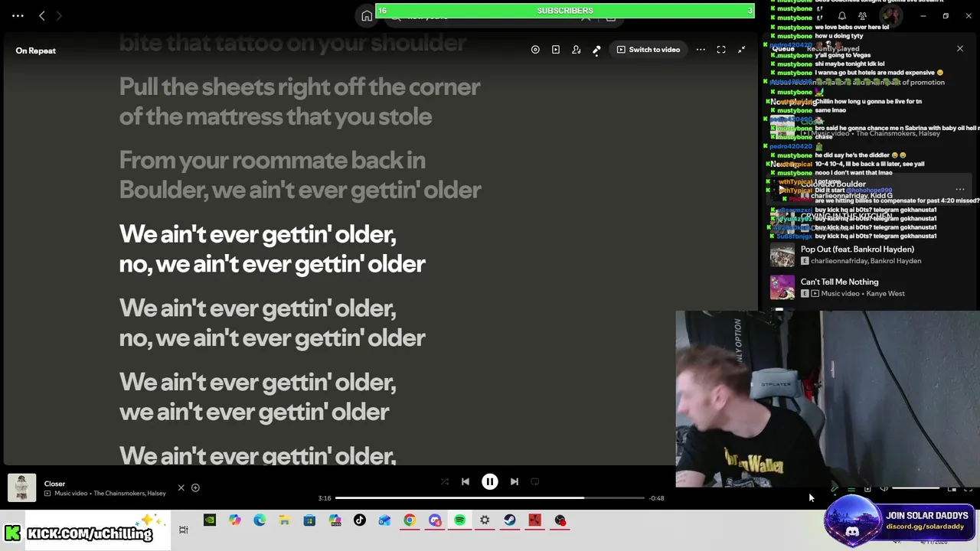Switch to the Queue tab
980x551 pixels.
(782, 48)
